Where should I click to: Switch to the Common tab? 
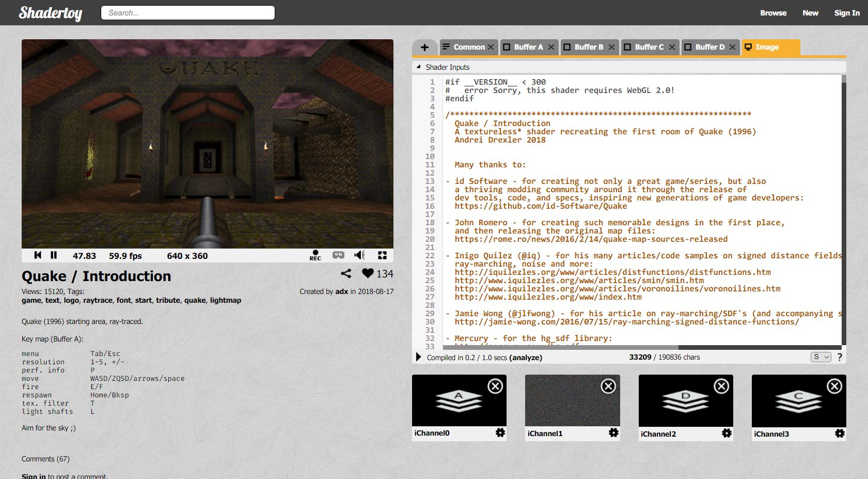click(468, 47)
